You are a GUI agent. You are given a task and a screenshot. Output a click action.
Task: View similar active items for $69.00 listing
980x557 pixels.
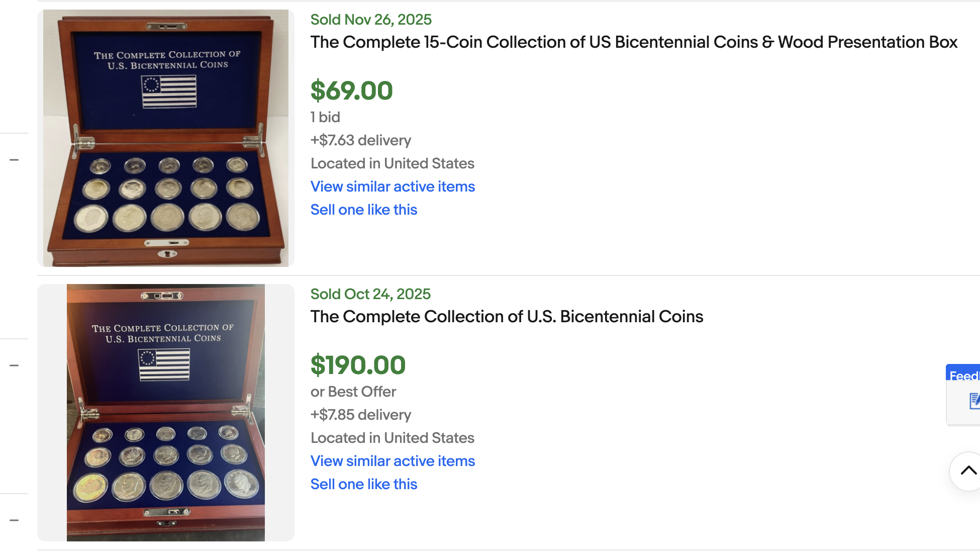point(393,187)
